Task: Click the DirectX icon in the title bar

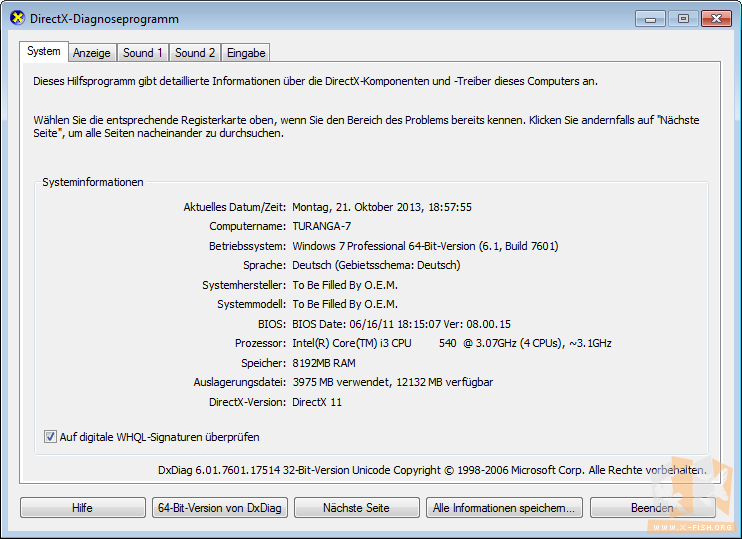Action: (17, 18)
